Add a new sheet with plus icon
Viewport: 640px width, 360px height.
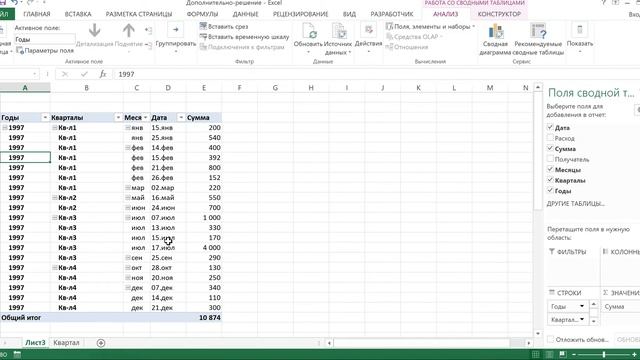pyautogui.click(x=101, y=343)
